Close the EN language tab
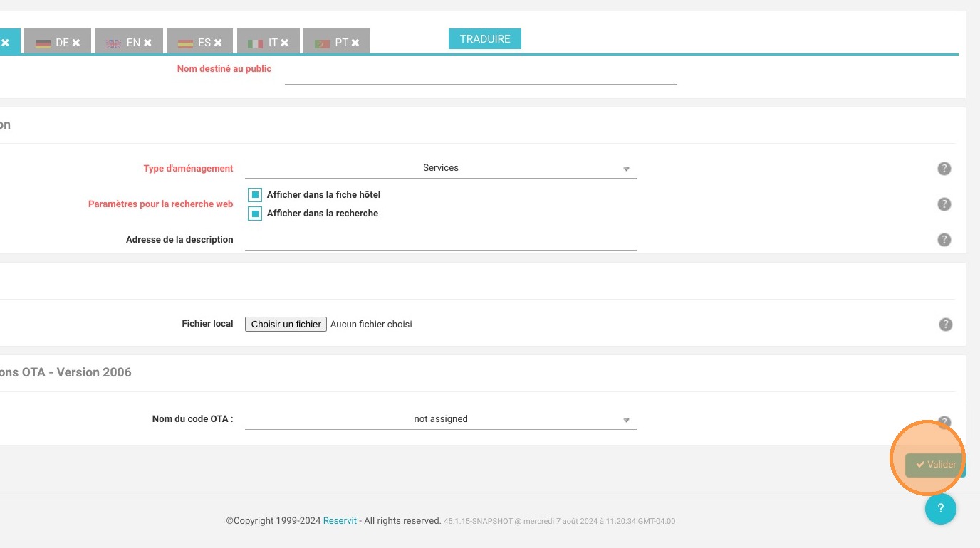Viewport: 980px width, 548px height. point(147,43)
